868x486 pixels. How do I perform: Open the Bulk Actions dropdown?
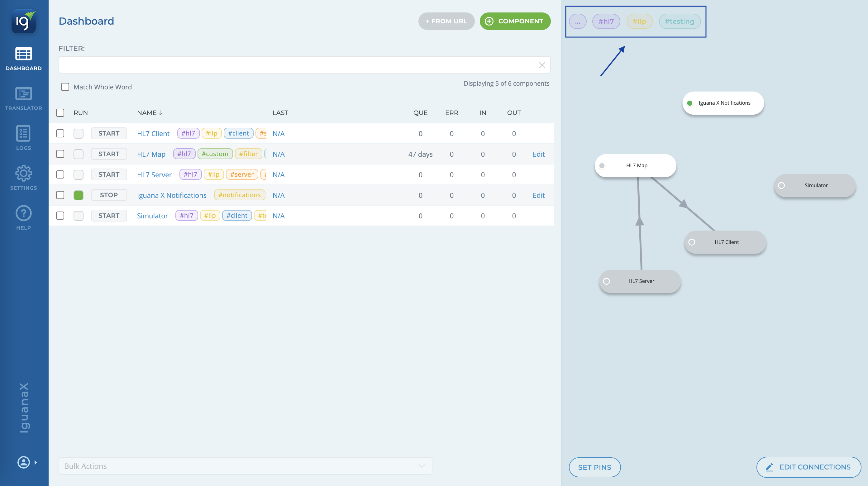click(245, 466)
